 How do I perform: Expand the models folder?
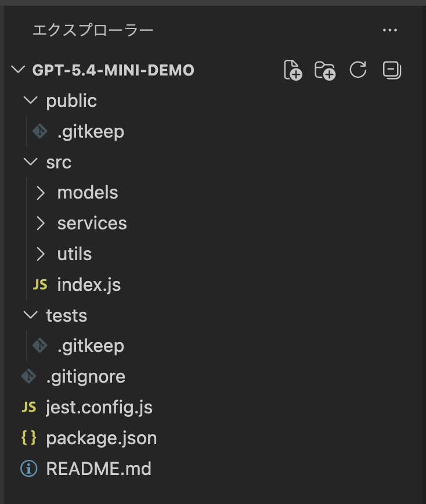pyautogui.click(x=39, y=192)
